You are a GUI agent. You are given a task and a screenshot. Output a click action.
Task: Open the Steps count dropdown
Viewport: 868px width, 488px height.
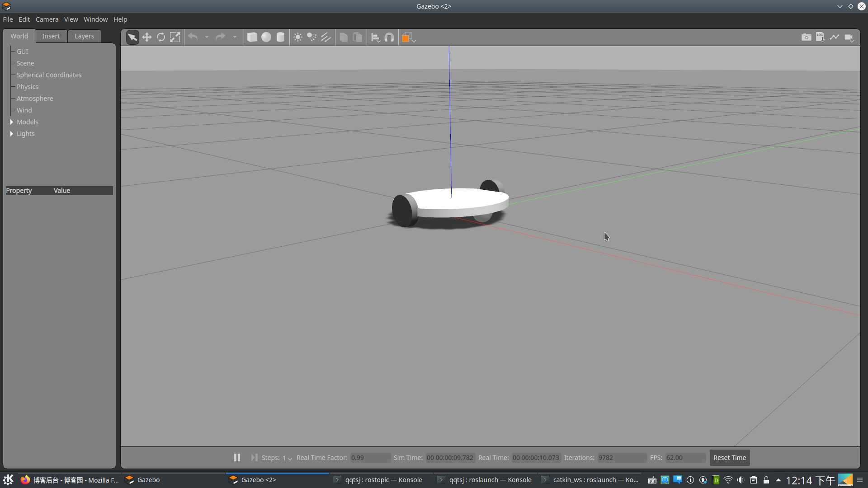coord(287,458)
